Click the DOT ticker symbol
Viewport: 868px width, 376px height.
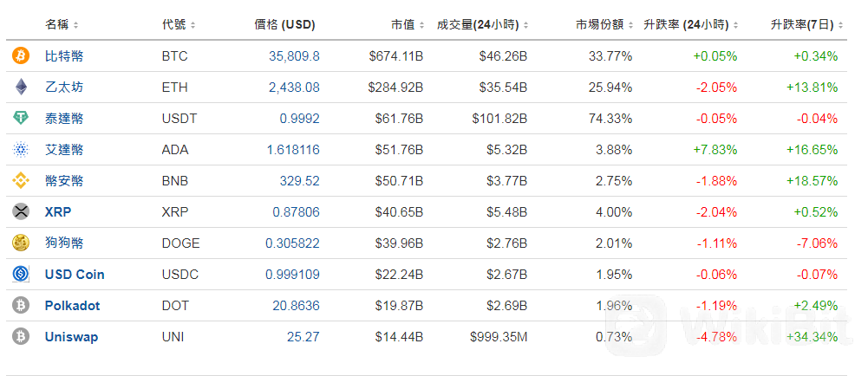pyautogui.click(x=175, y=305)
